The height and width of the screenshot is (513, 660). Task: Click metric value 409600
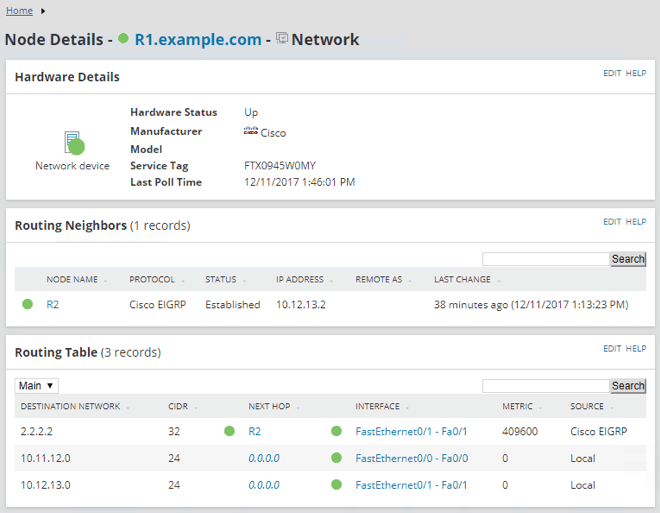click(x=520, y=431)
